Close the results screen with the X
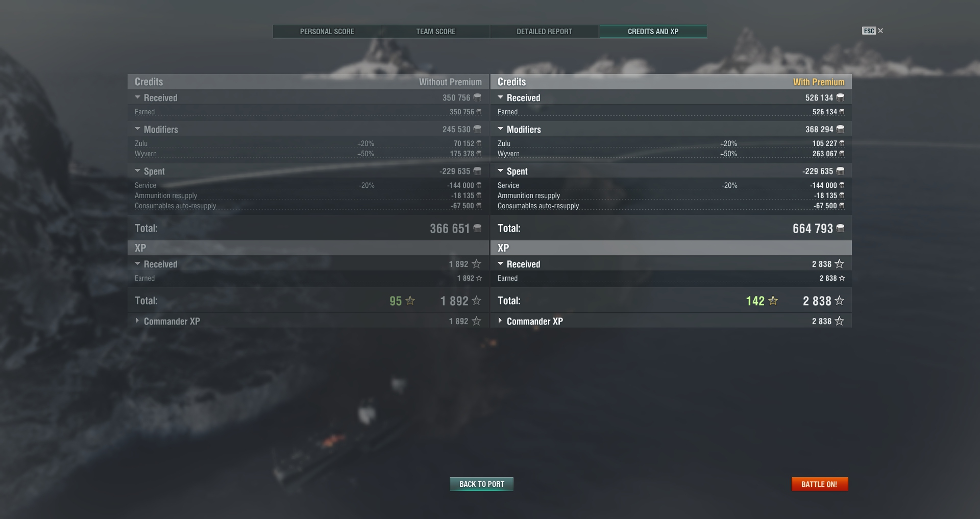 pyautogui.click(x=880, y=31)
